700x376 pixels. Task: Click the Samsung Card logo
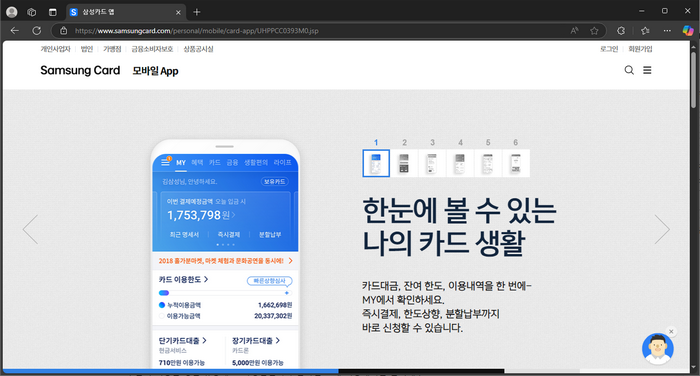click(80, 71)
